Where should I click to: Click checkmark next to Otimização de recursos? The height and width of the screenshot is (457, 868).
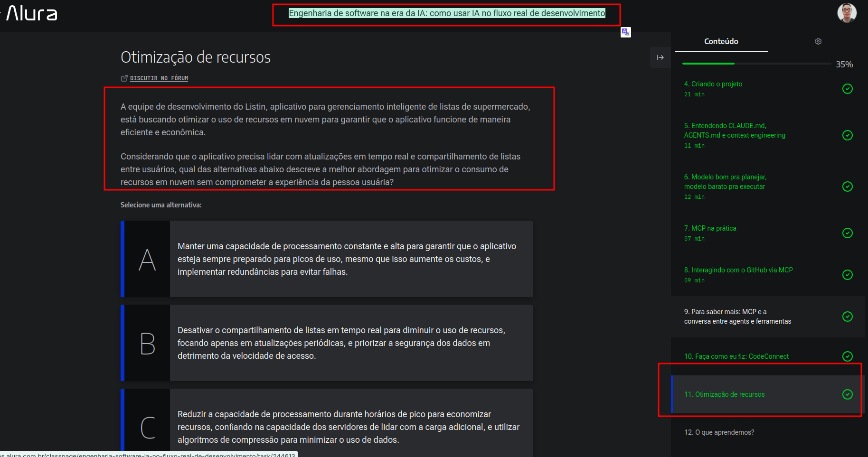tap(848, 394)
